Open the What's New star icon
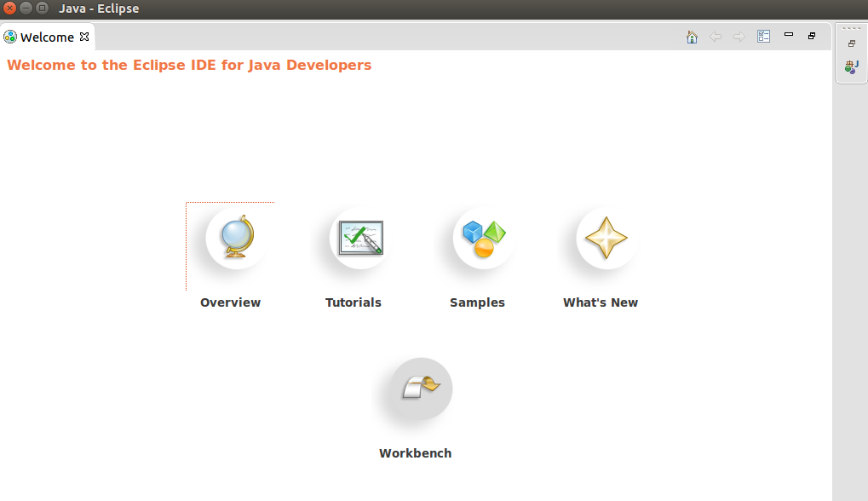 click(x=606, y=238)
